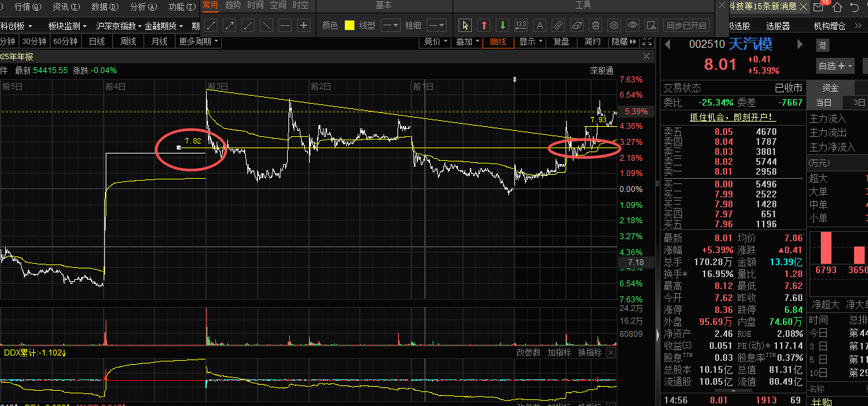Open the 叠加 overlay dropdown
This screenshot has height=406, width=868.
[468, 41]
